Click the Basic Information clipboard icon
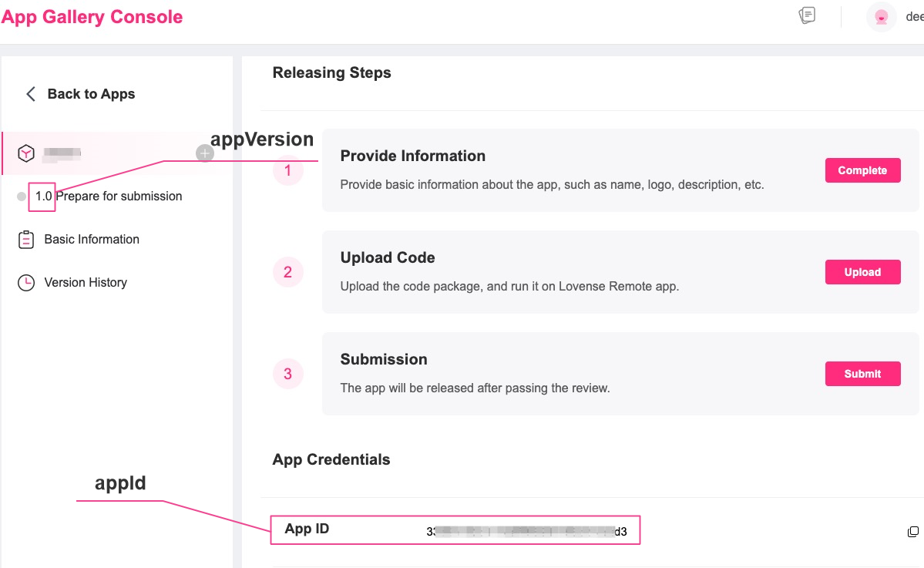924x568 pixels. click(26, 240)
